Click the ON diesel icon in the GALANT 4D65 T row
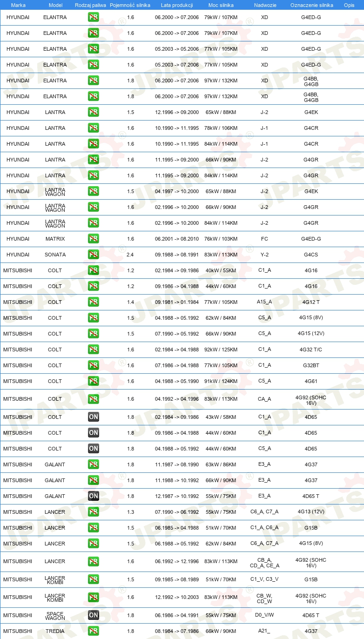The image size is (364, 639). pos(94,496)
